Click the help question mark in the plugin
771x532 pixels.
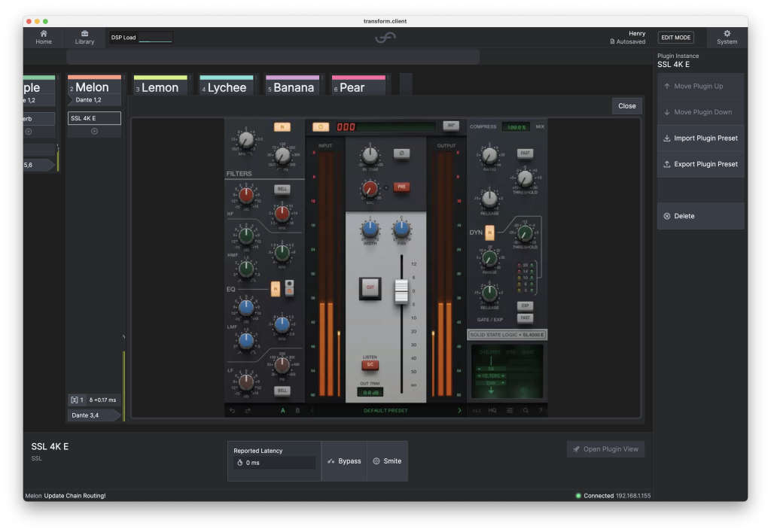(541, 410)
